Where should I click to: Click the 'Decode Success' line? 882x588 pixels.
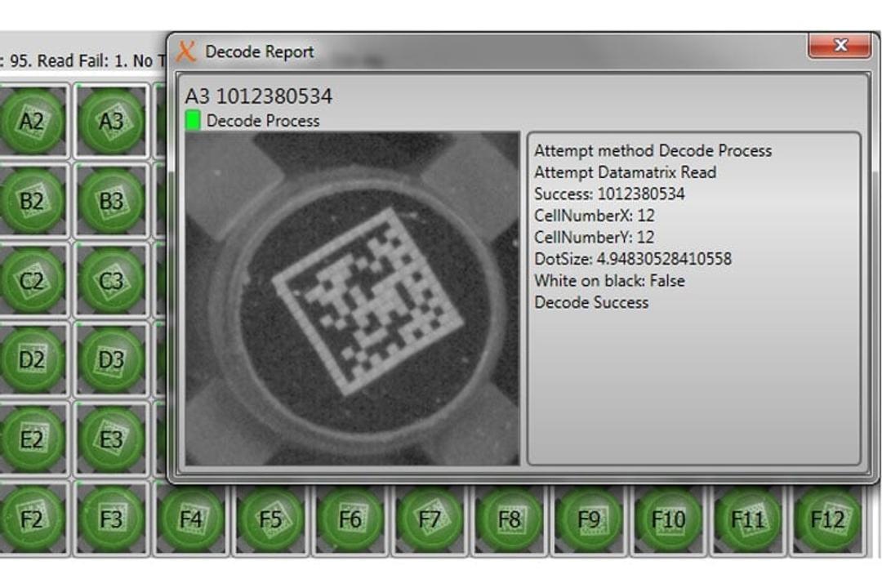coord(591,302)
